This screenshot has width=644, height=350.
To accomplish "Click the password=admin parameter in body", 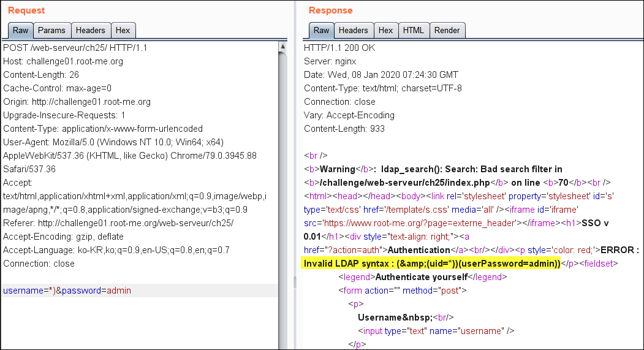I will pos(97,291).
